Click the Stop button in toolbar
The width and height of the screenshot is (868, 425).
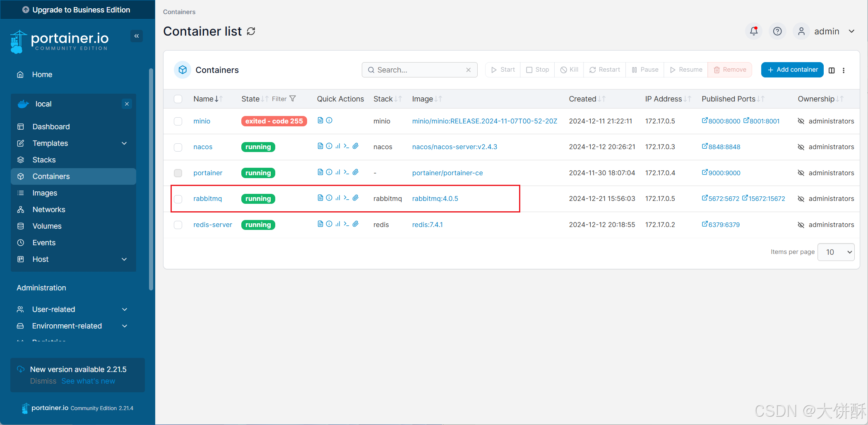537,70
